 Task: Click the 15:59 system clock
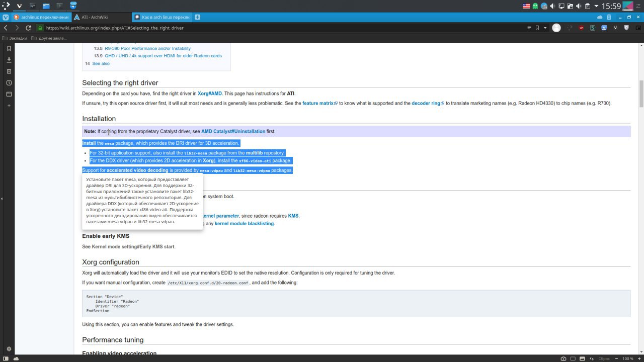coord(611,6)
